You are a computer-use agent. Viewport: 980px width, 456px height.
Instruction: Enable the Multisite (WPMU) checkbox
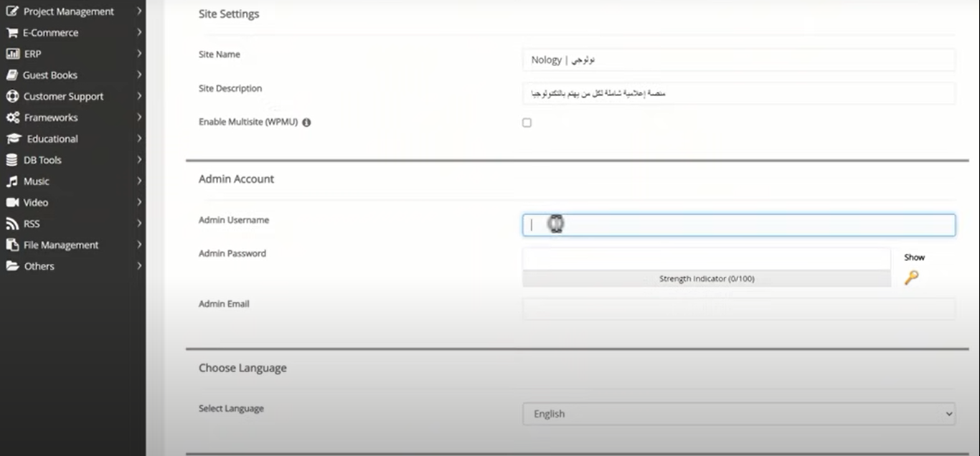click(x=527, y=123)
